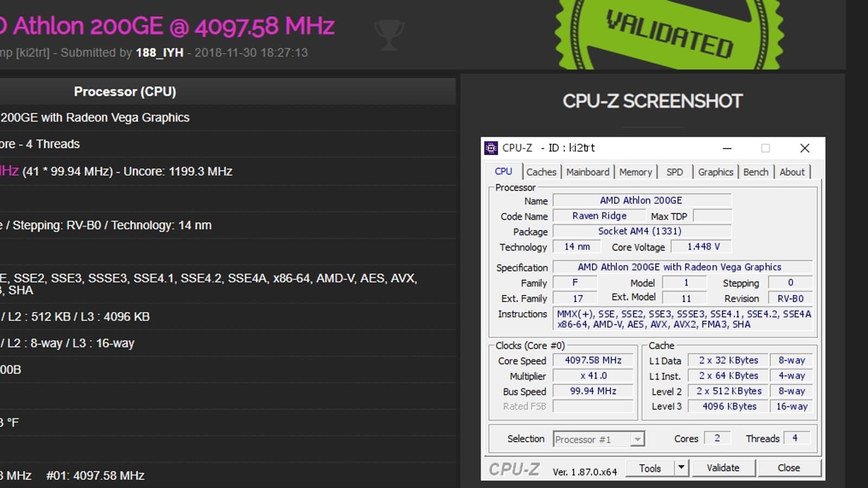The image size is (868, 488).
Task: Open the Memory tab
Action: pos(635,171)
